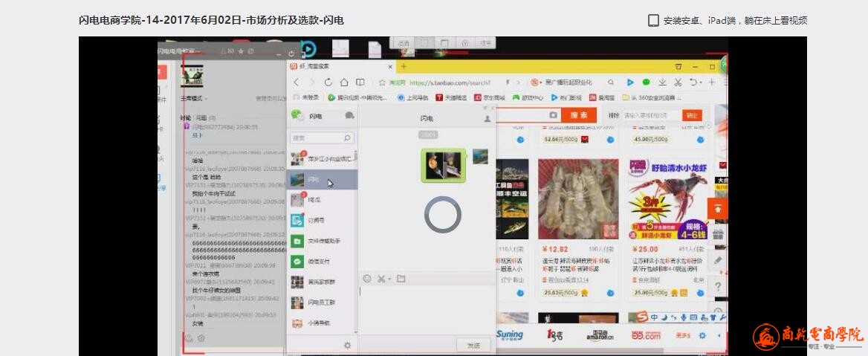
Task: Click the gift icon on Taobao sidebar
Action: 717,233
